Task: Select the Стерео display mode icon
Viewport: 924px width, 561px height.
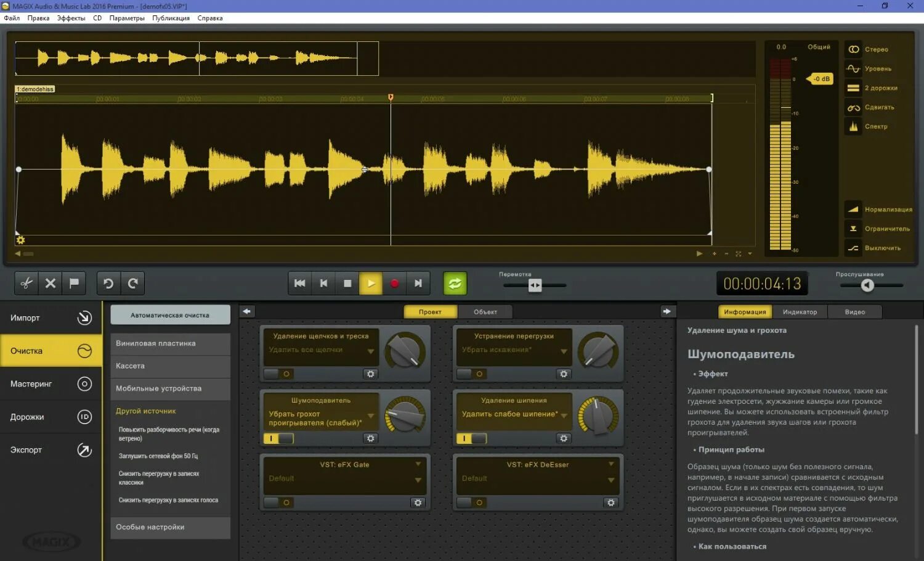Action: click(853, 49)
